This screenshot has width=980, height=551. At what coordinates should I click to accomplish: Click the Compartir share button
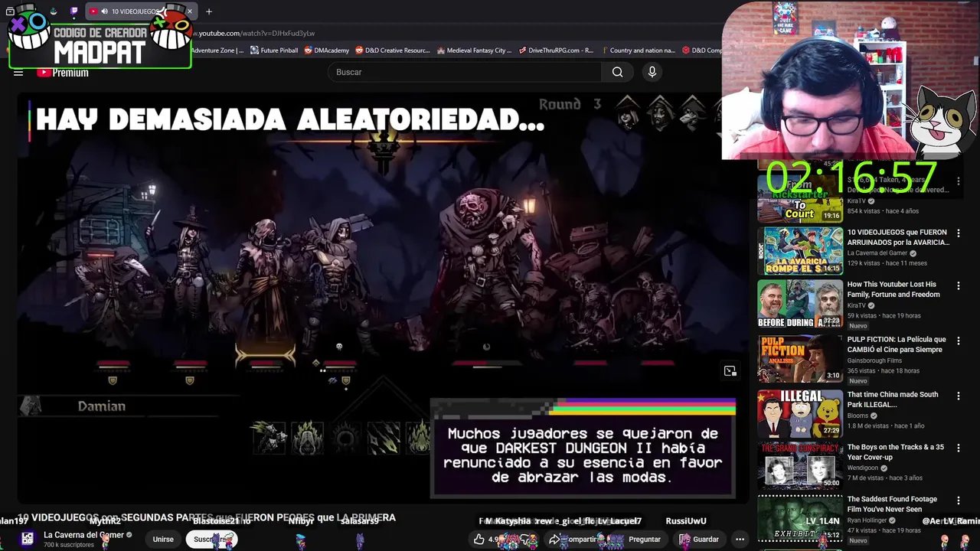[x=575, y=540]
